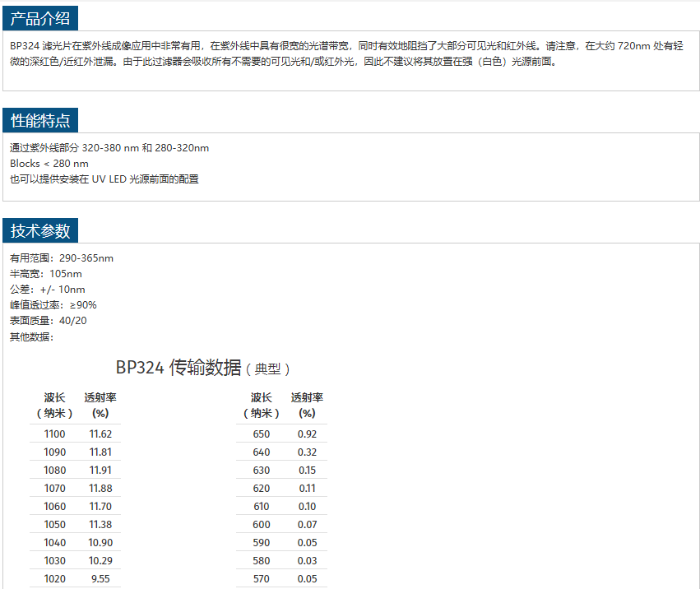Select the 11.91 transmittance value cell
This screenshot has width=700, height=589.
[x=100, y=471]
